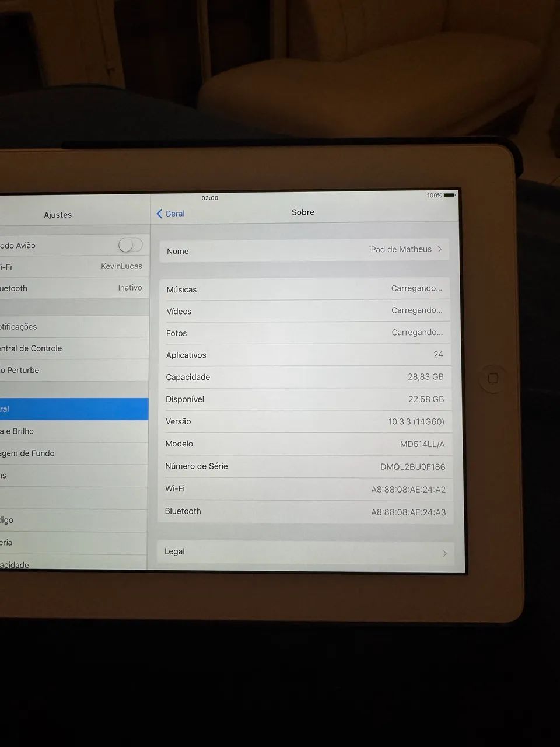The width and height of the screenshot is (560, 747).
Task: Select the Músicas row
Action: coord(305,289)
